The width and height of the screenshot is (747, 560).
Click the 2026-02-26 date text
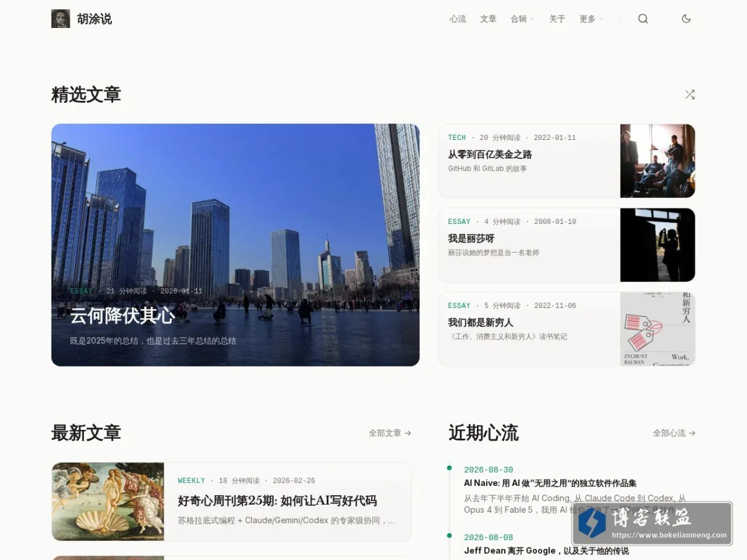(x=294, y=481)
